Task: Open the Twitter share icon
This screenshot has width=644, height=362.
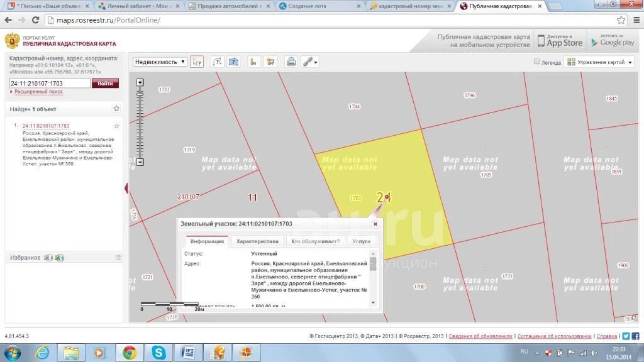Action: pyautogui.click(x=626, y=336)
